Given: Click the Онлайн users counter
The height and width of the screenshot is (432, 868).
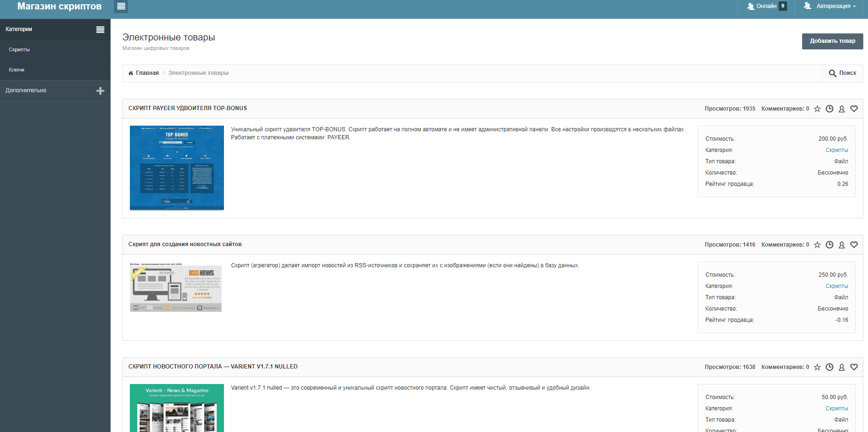Looking at the screenshot, I should (767, 6).
